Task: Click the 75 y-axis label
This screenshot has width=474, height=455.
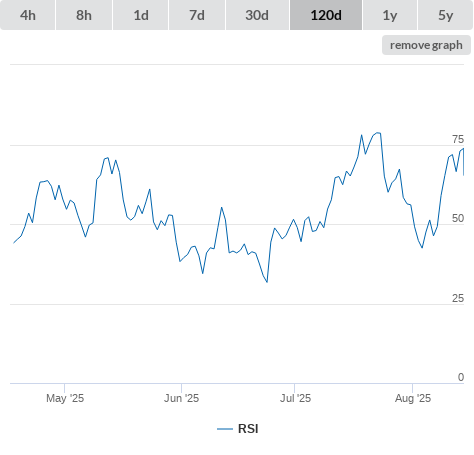Action: (x=458, y=139)
